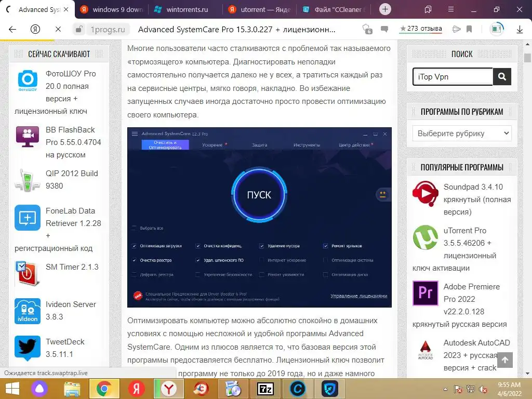Select the Ускорение tab in screenshot
The height and width of the screenshot is (399, 532).
(x=212, y=145)
